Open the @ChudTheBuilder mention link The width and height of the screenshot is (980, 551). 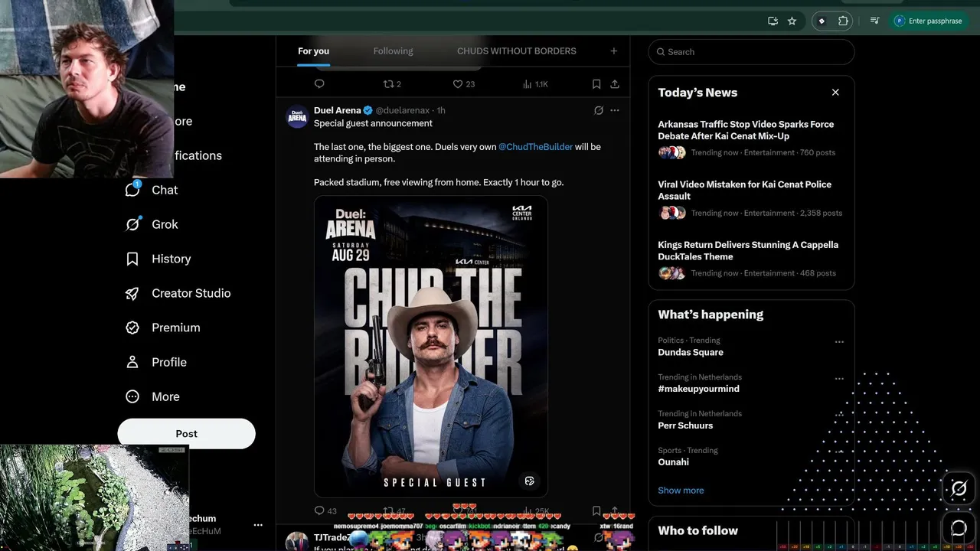coord(535,146)
